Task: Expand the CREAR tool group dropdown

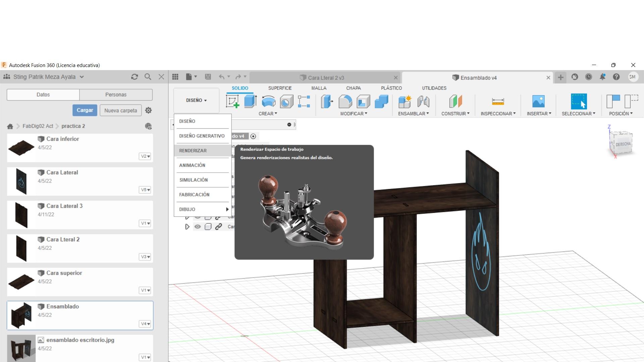Action: 268,114
